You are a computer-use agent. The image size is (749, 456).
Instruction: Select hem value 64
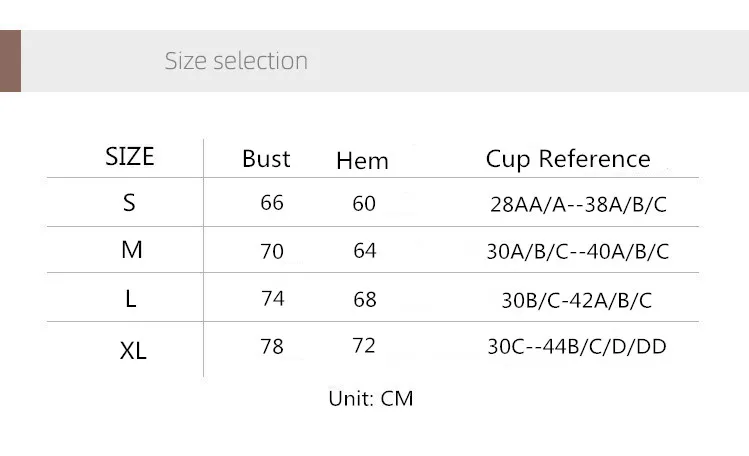pyautogui.click(x=365, y=250)
